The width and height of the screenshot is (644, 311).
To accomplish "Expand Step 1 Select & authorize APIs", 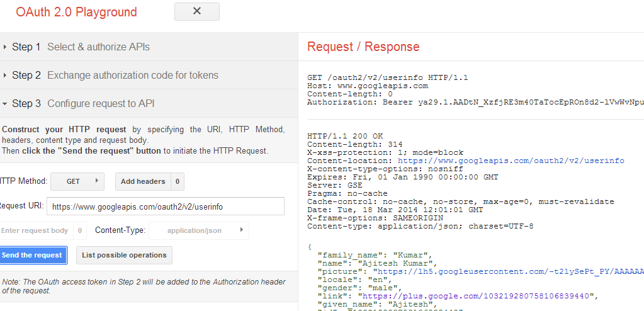I will click(149, 47).
